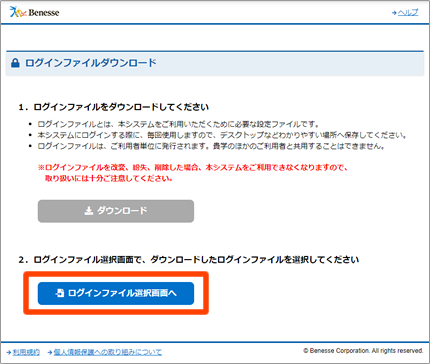Click bullet text starting ログインファイルとは
This screenshot has width=430, height=364.
tap(178, 124)
